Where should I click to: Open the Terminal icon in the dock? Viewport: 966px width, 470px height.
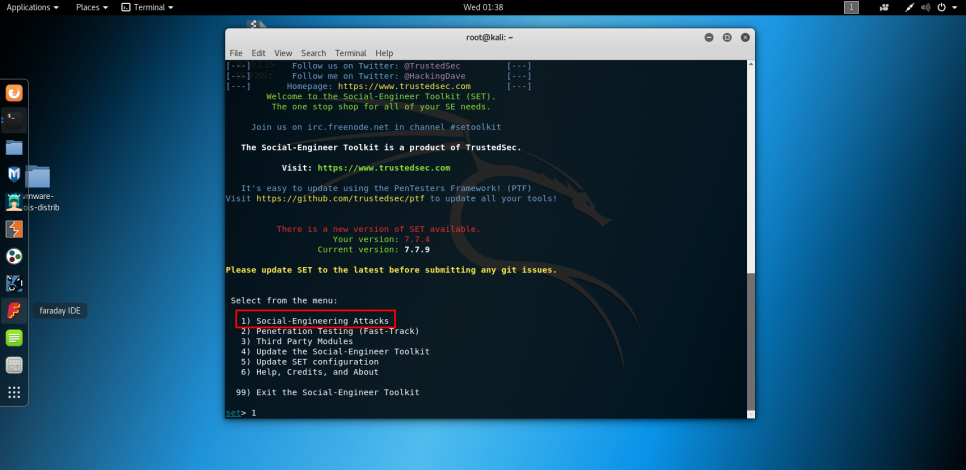14,120
